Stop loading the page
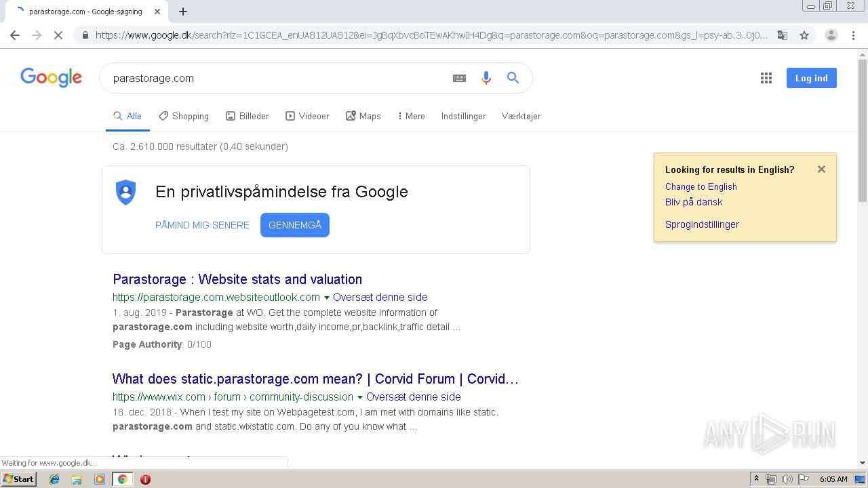The image size is (868, 488). pos(58,35)
